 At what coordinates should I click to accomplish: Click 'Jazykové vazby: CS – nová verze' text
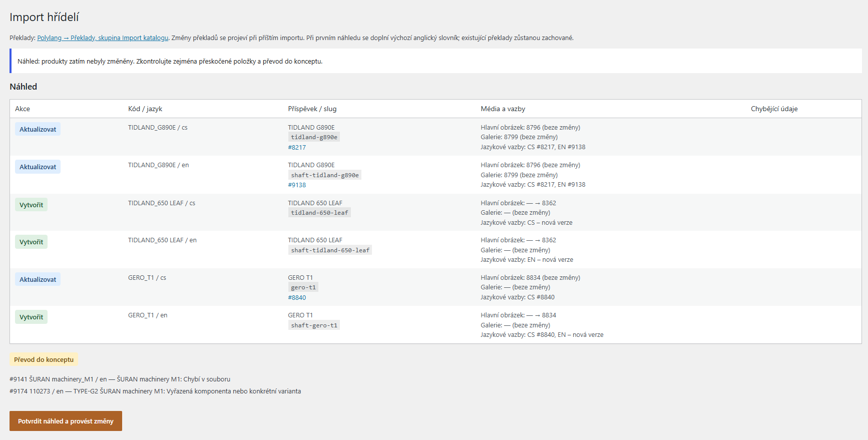coord(527,223)
